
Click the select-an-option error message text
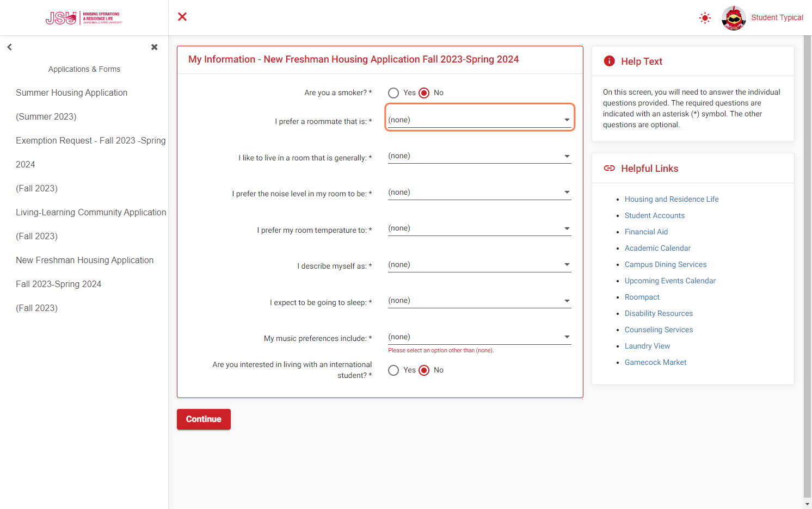441,351
